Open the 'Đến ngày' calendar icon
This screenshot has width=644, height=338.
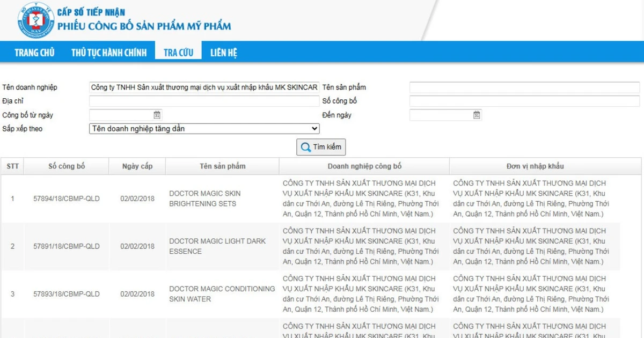[475, 114]
